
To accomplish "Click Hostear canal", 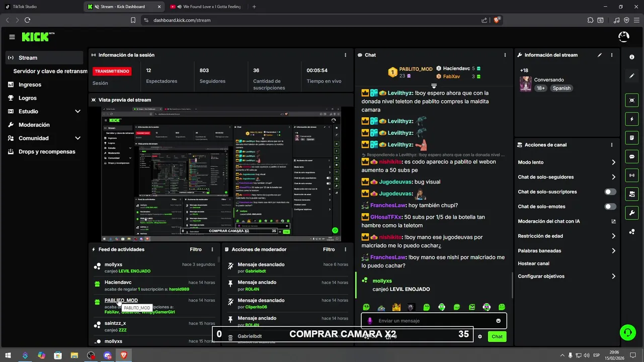I will coord(533,263).
